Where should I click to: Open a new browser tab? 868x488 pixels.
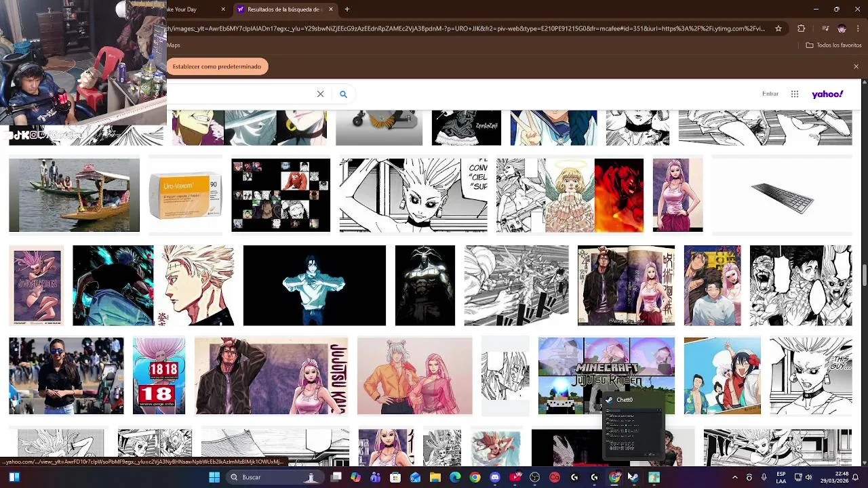[347, 9]
